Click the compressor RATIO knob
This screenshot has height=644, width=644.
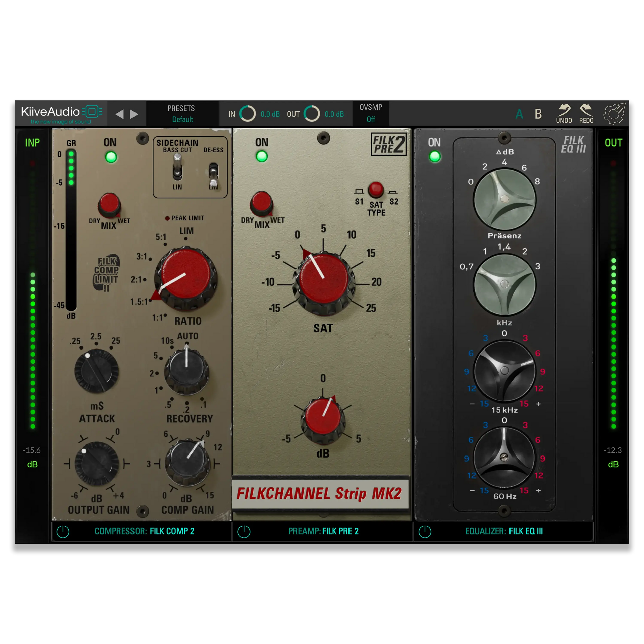(185, 278)
